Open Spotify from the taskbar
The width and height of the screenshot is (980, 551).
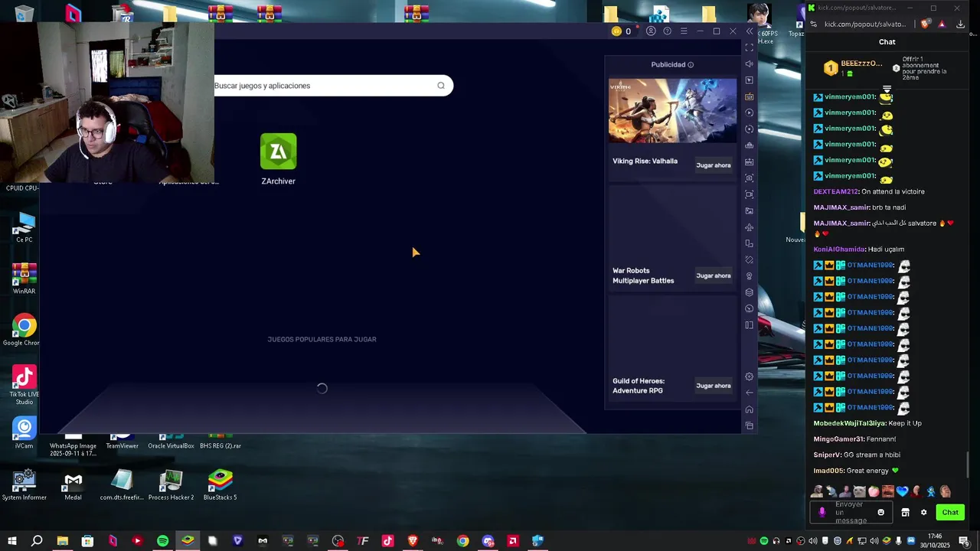click(x=162, y=541)
